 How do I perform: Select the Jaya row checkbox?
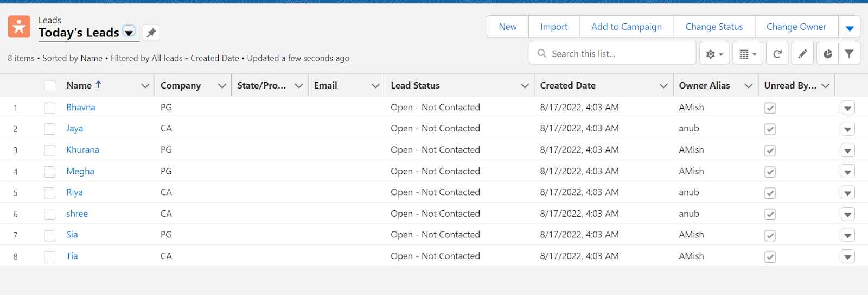(x=50, y=129)
